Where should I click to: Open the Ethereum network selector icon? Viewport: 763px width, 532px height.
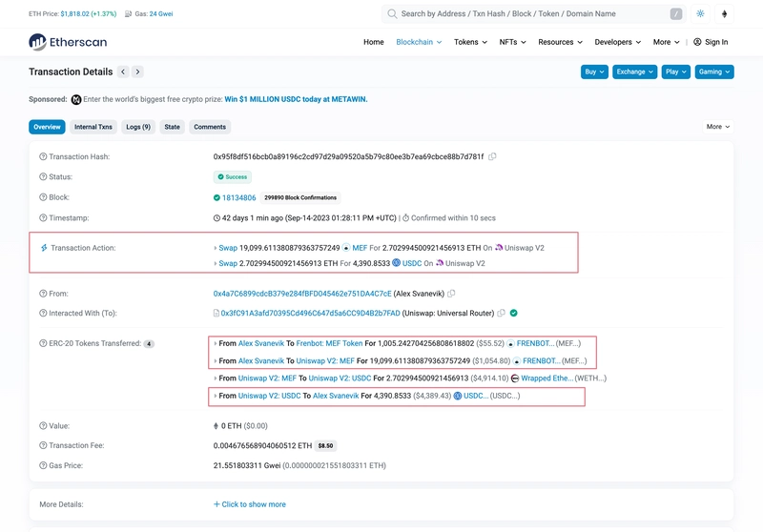point(724,13)
